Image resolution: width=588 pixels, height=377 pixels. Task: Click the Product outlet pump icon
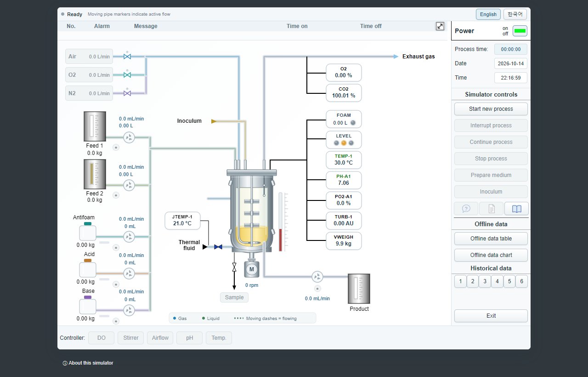pos(317,277)
